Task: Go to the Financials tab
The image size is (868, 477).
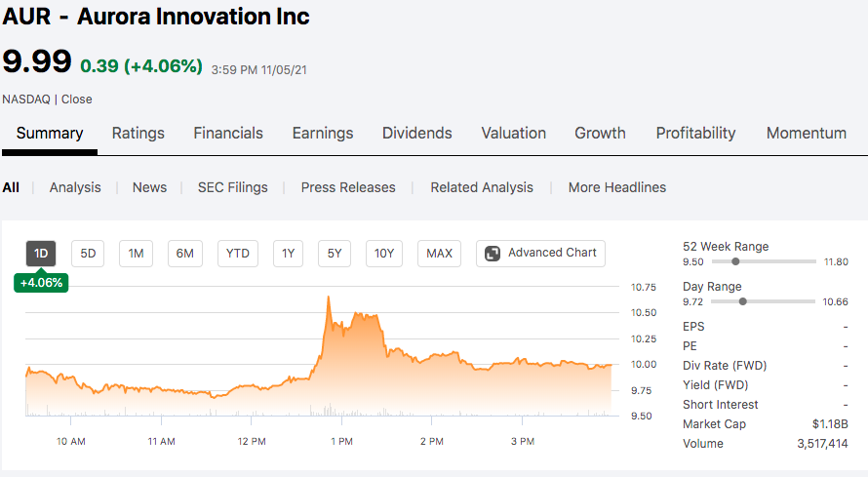Action: coord(228,134)
